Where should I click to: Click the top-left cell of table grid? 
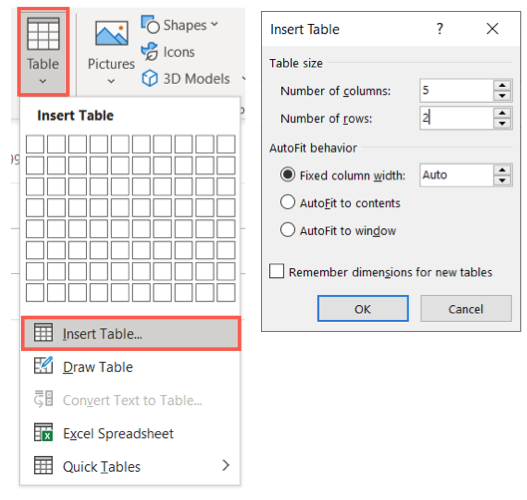35,144
